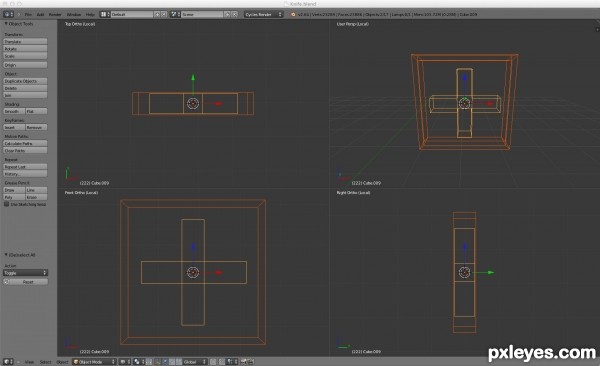Open the snap element selector icon
Screen dimensions: 600x366
coord(233,361)
